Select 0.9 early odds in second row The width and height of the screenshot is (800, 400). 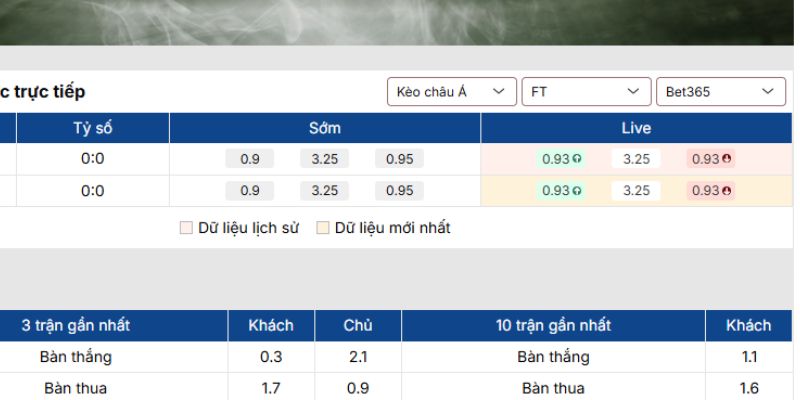click(x=249, y=191)
